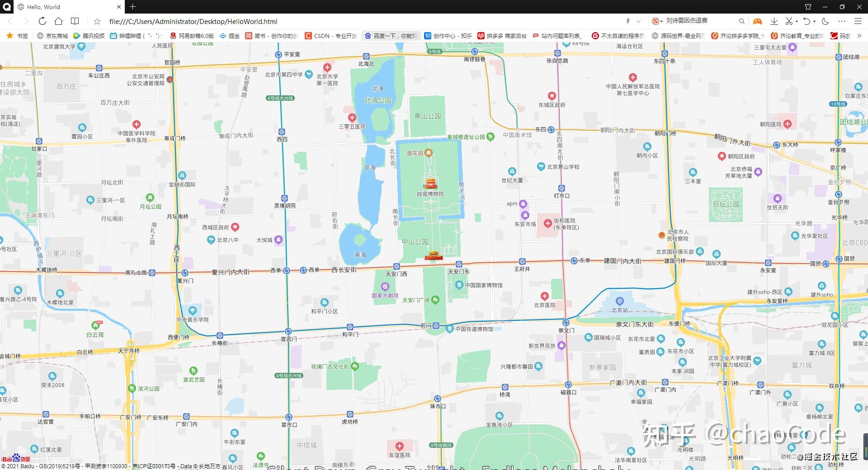This screenshot has width=868, height=470.
Task: Open the 齐论教育 bookmark
Action: tap(797, 36)
